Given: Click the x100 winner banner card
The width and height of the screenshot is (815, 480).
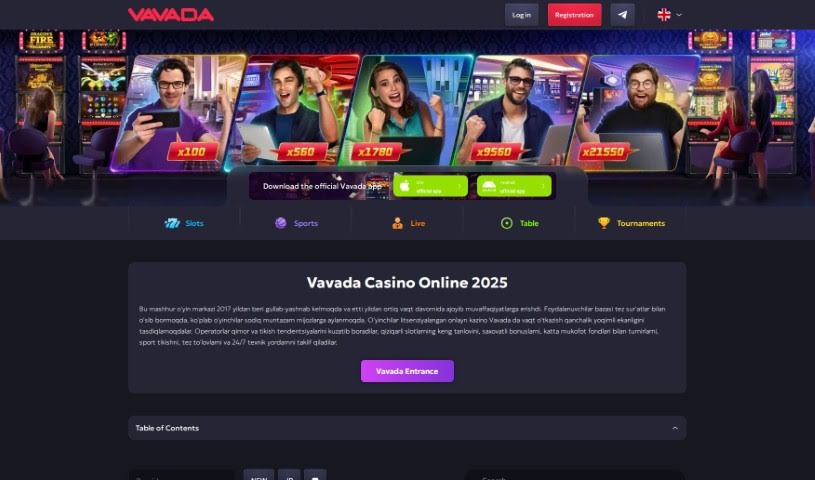Looking at the screenshot, I should pos(179,113).
